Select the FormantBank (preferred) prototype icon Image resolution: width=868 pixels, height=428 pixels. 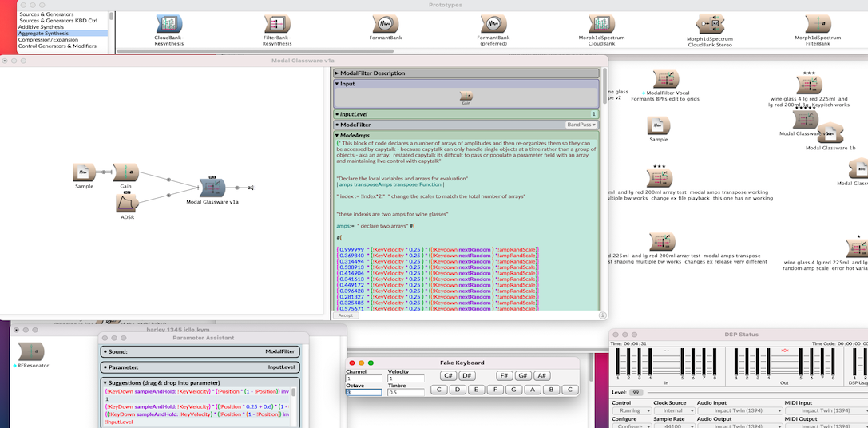(493, 24)
